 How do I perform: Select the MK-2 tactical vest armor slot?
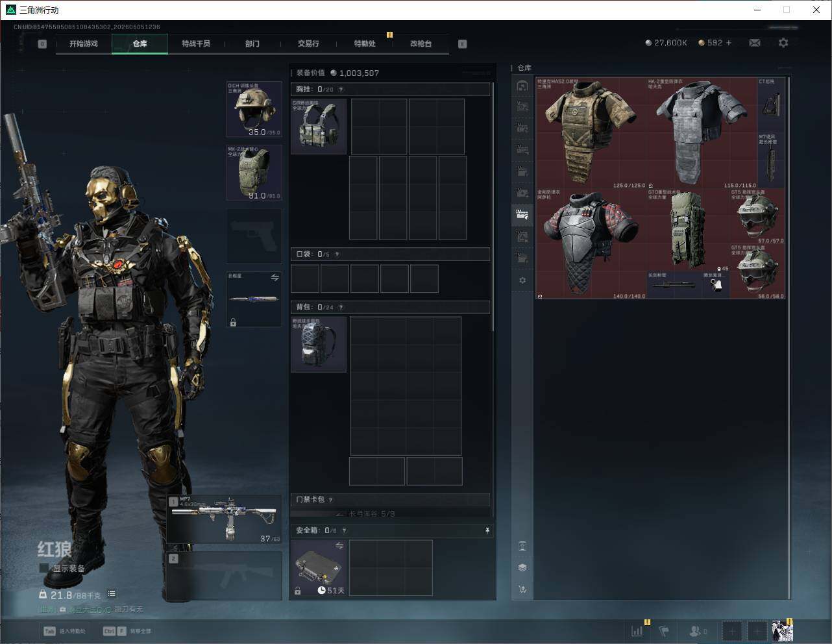(254, 173)
